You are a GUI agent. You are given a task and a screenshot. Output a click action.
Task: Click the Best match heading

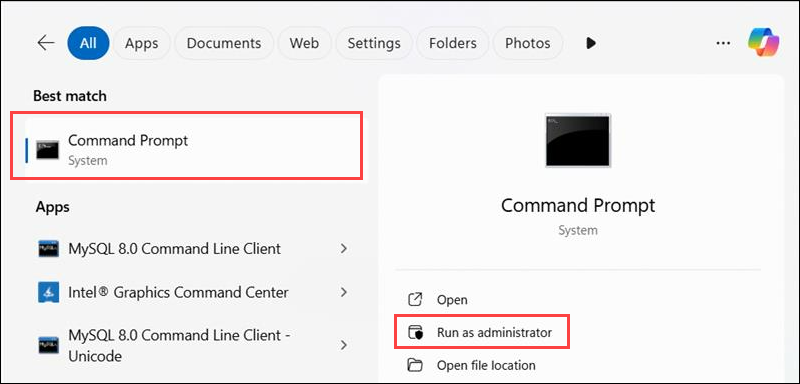click(x=70, y=96)
